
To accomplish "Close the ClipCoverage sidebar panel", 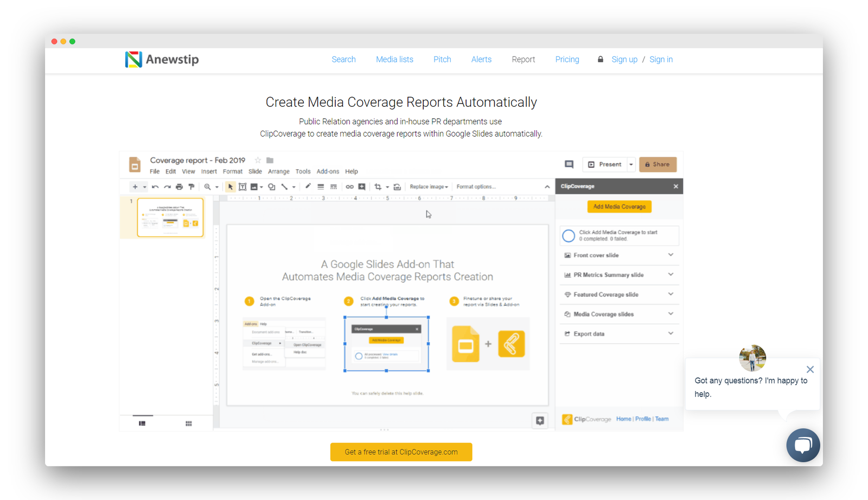I will [x=676, y=187].
